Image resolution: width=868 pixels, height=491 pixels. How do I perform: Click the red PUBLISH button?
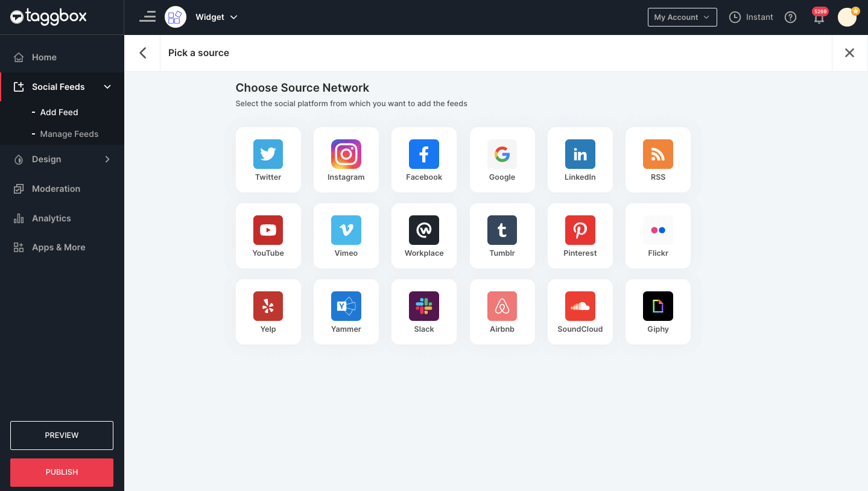tap(62, 472)
